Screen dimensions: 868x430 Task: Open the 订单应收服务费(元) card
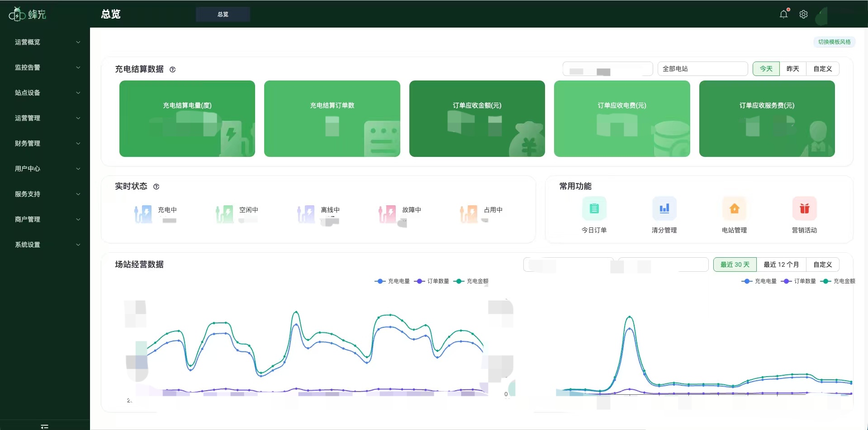coord(767,118)
